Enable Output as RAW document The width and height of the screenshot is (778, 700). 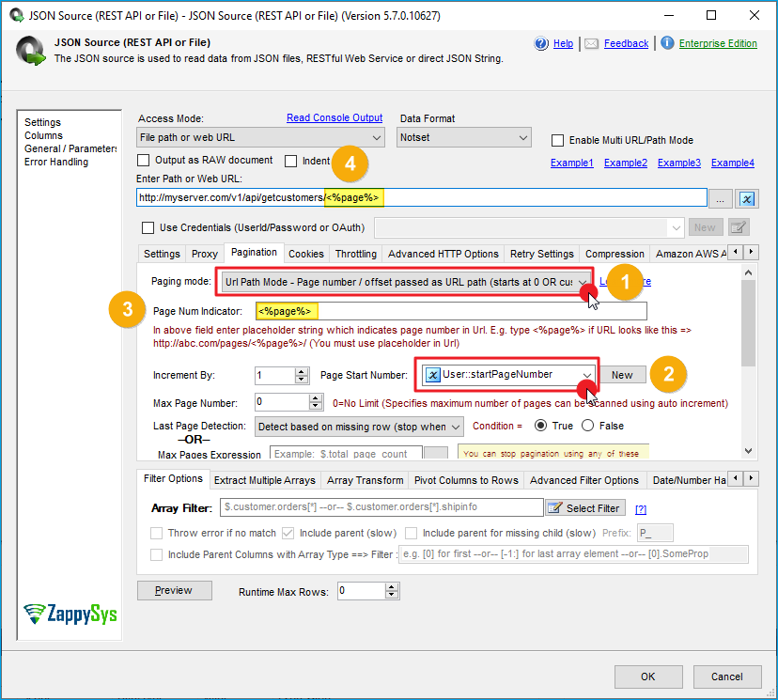tap(141, 160)
